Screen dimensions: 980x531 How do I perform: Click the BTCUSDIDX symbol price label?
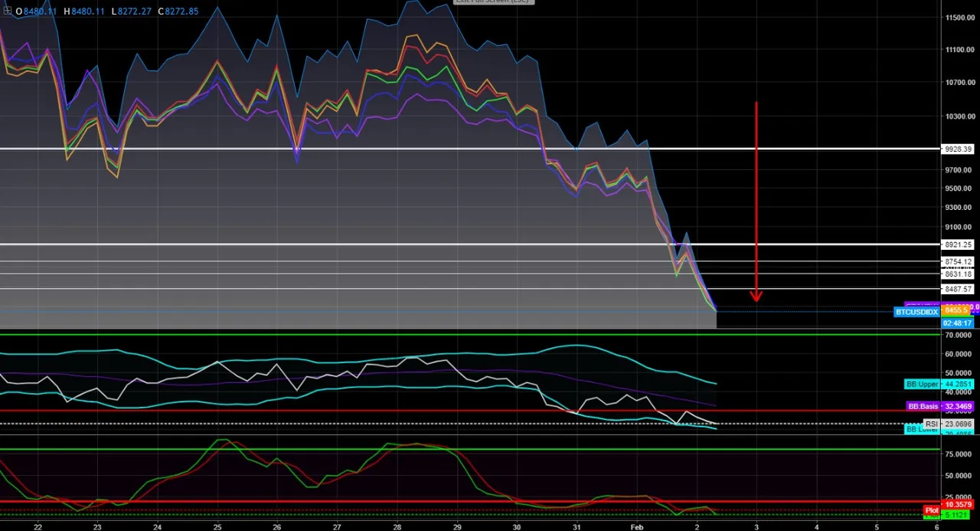point(917,312)
